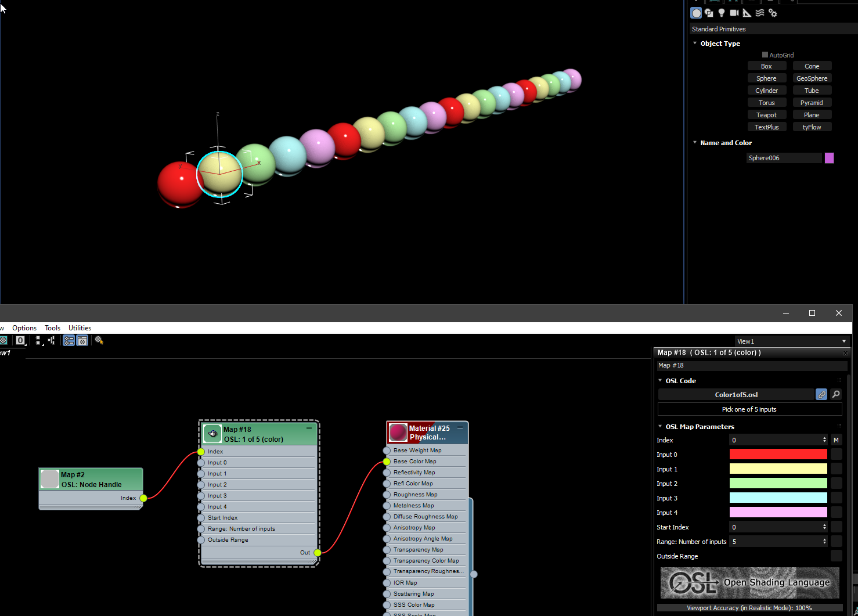Click the Teapot creation button
The width and height of the screenshot is (858, 616).
pyautogui.click(x=767, y=114)
